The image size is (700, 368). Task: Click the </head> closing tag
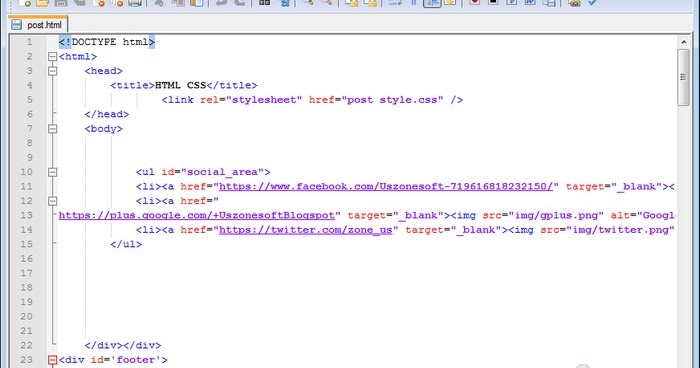click(107, 114)
